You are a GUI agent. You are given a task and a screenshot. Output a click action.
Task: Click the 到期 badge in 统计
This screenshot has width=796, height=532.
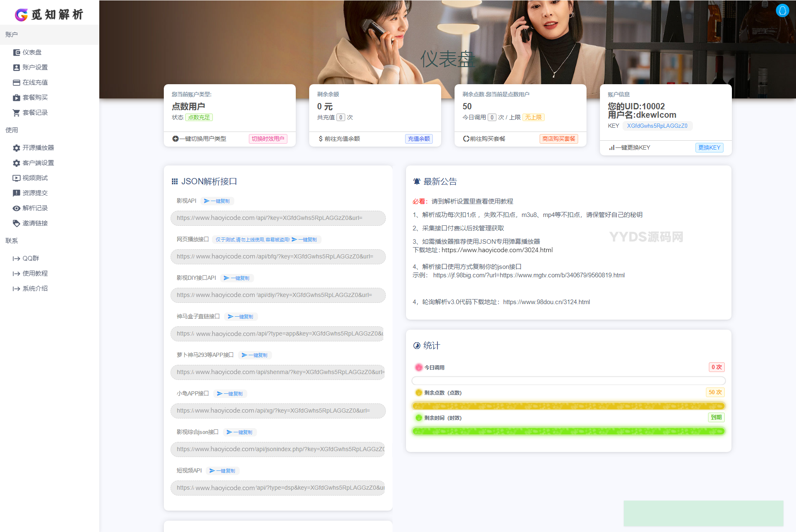[716, 418]
